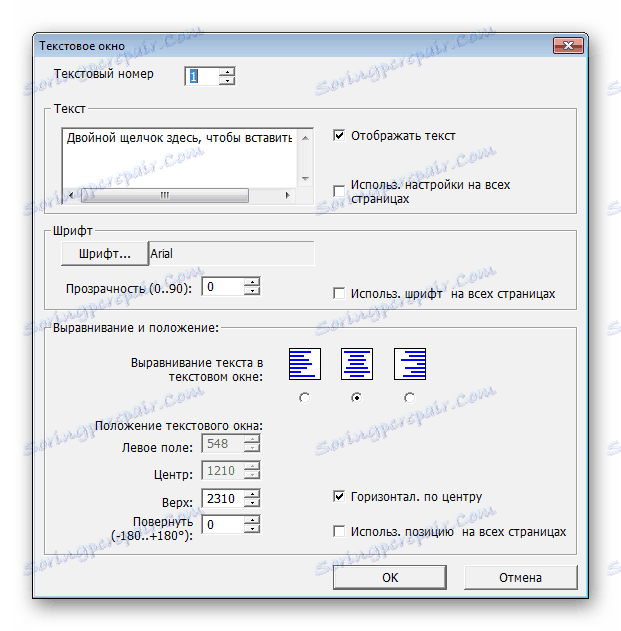Select the left text alignment icon

305,364
